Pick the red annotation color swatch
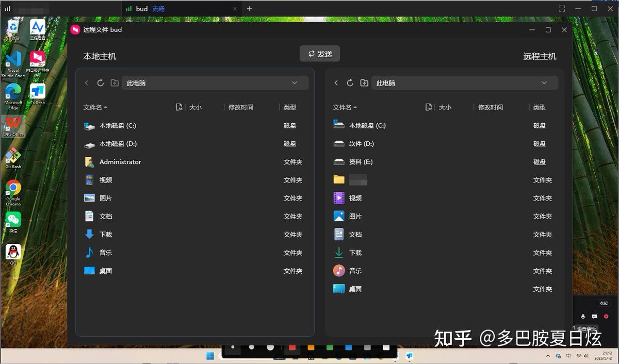This screenshot has height=364, width=619. tap(292, 348)
